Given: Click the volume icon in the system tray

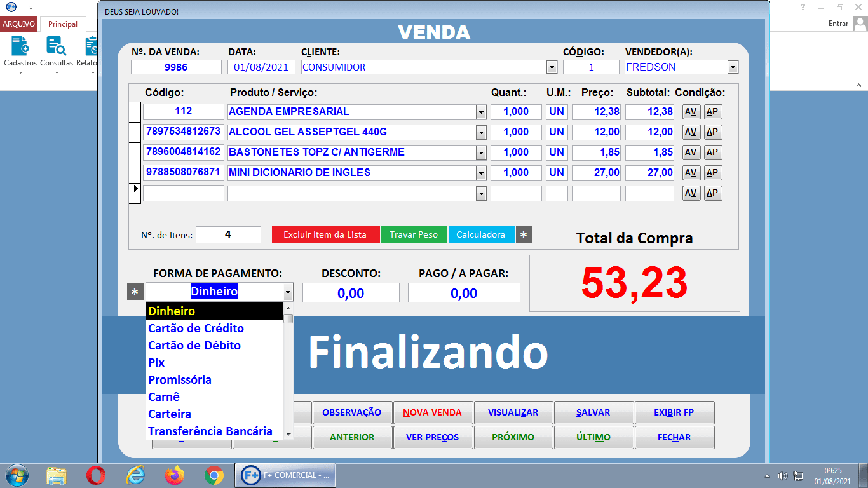Looking at the screenshot, I should [x=783, y=475].
